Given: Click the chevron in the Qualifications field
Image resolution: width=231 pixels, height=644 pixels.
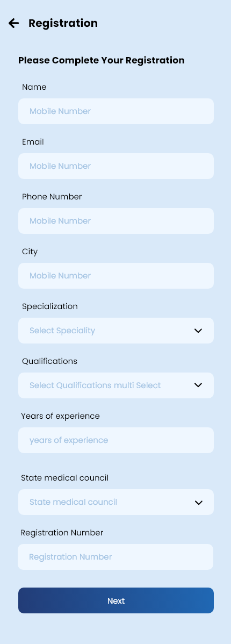Looking at the screenshot, I should 198,385.
